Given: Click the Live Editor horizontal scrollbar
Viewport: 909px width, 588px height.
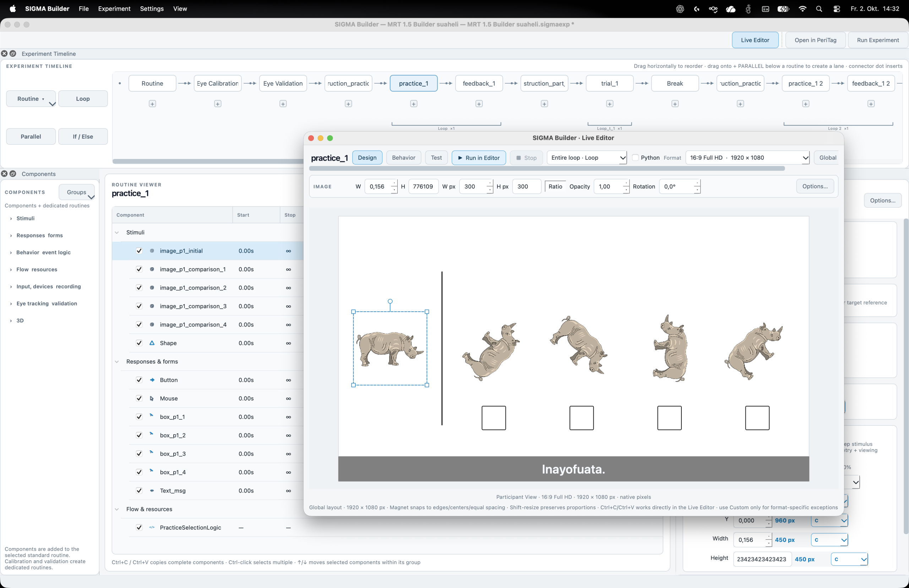Looking at the screenshot, I should click(x=546, y=169).
